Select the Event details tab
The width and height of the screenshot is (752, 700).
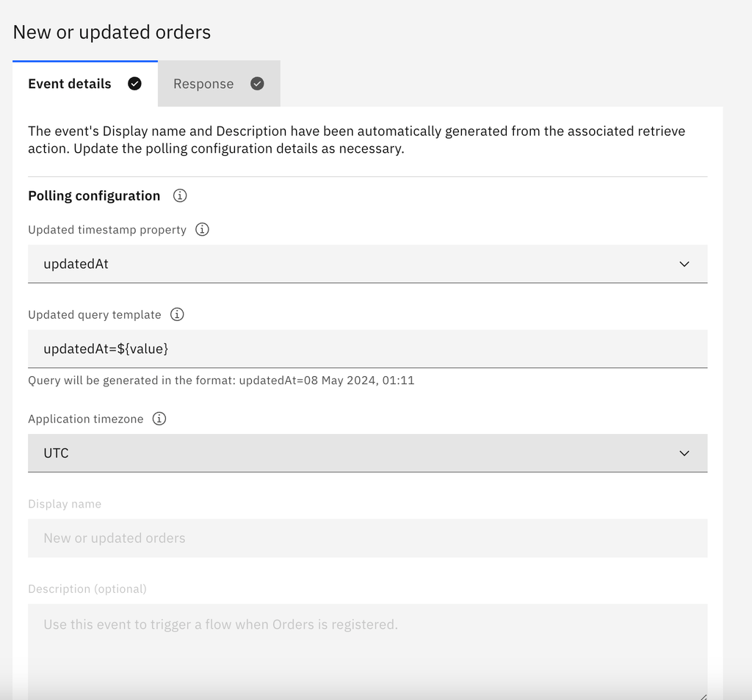85,84
